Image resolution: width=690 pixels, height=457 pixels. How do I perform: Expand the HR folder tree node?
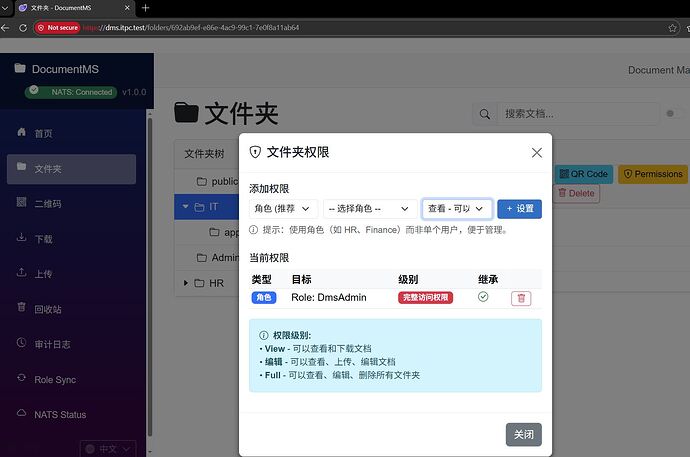[186, 283]
